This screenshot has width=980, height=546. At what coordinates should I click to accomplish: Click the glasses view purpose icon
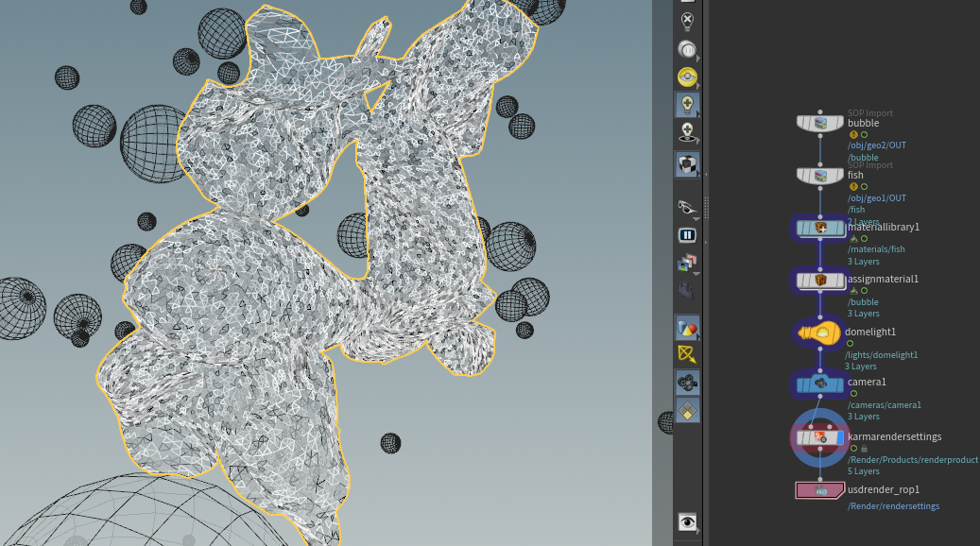click(x=686, y=206)
